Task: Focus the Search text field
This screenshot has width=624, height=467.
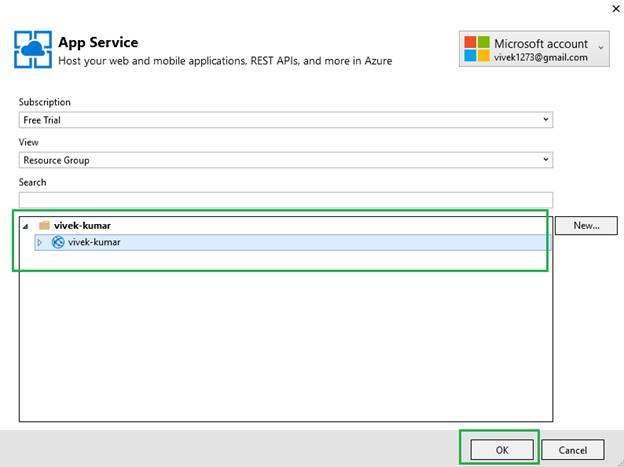Action: (x=286, y=200)
